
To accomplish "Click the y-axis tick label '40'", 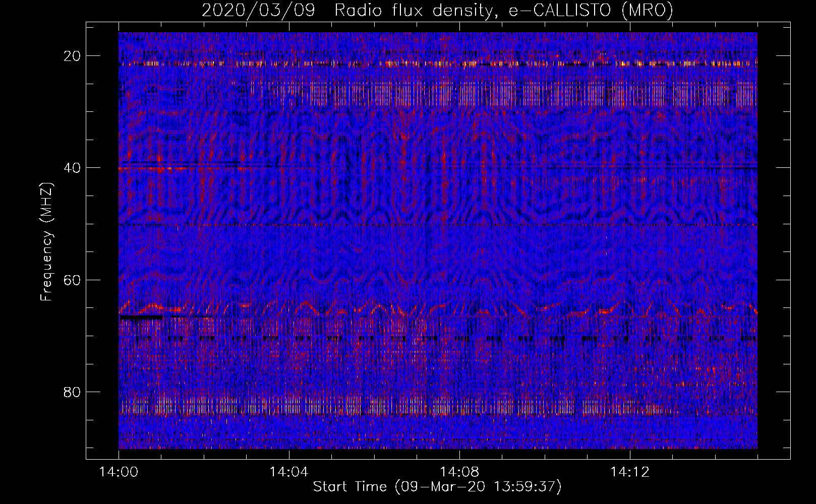I will 73,168.
